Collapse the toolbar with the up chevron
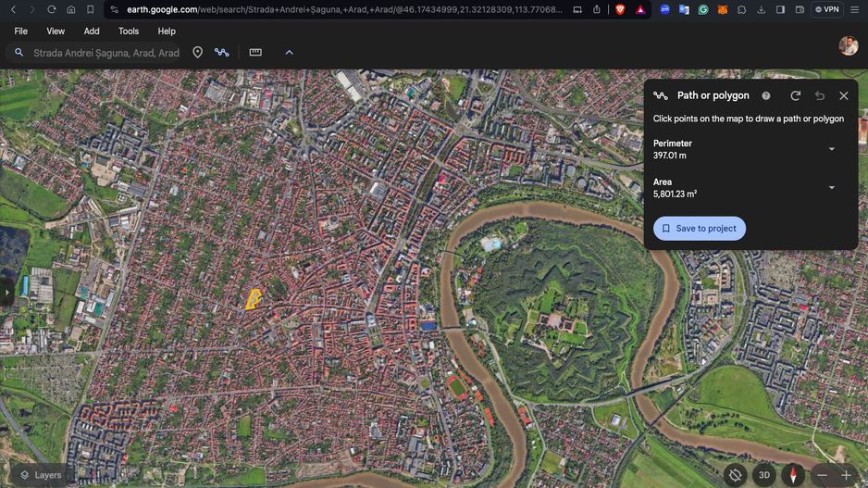868x488 pixels. 289,53
